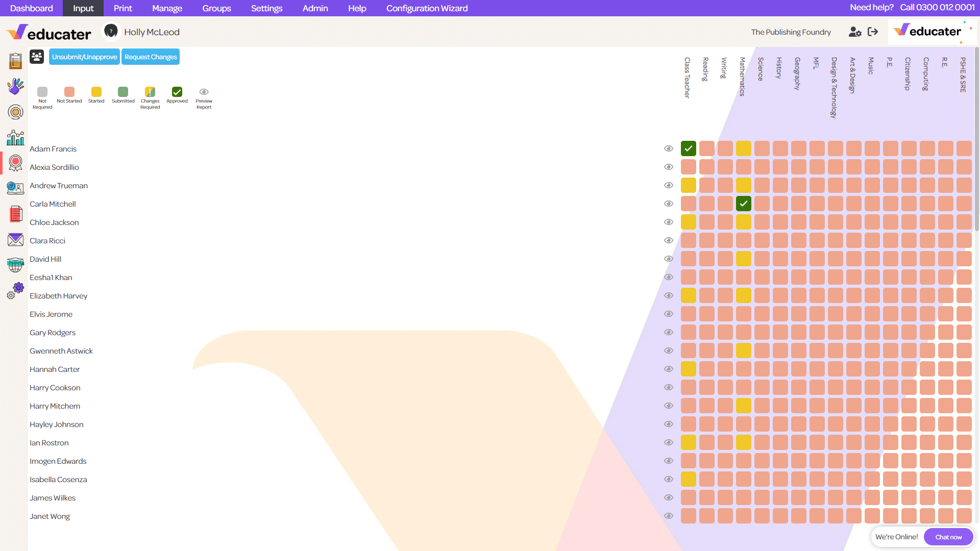
Task: Click the logout arrow icon in header
Action: pos(873,32)
